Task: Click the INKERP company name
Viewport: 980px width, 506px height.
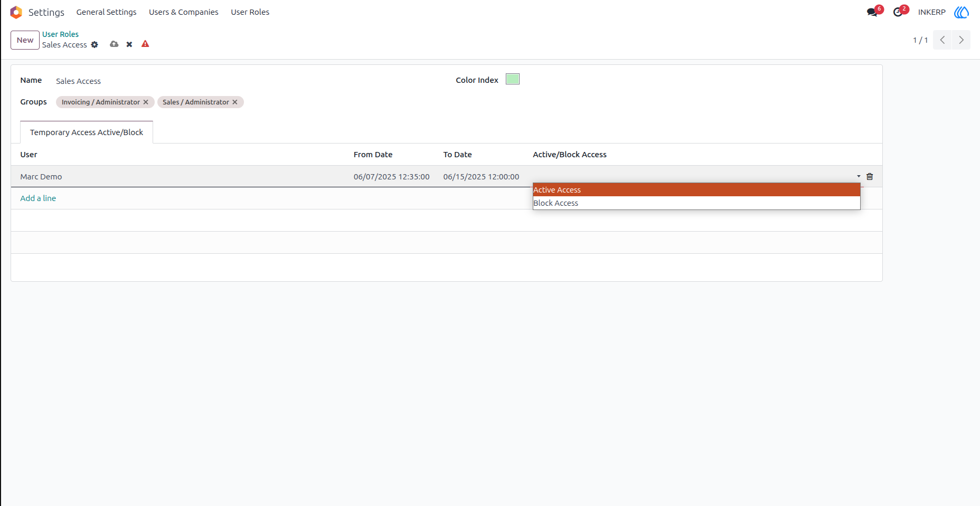Action: 931,12
